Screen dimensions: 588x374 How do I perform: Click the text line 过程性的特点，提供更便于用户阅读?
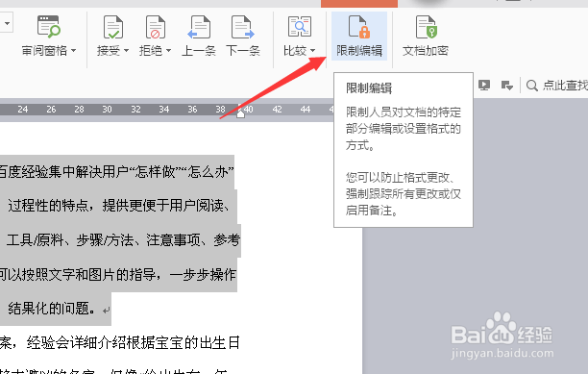click(x=118, y=206)
